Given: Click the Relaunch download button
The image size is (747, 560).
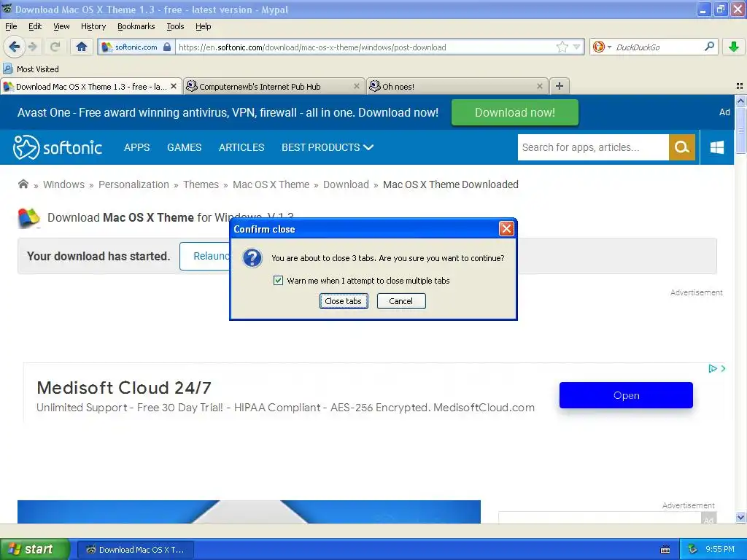Looking at the screenshot, I should click(x=205, y=256).
